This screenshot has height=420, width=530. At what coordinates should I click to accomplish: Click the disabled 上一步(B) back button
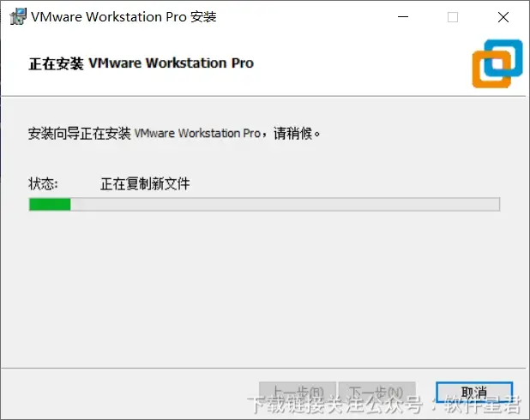pyautogui.click(x=298, y=393)
